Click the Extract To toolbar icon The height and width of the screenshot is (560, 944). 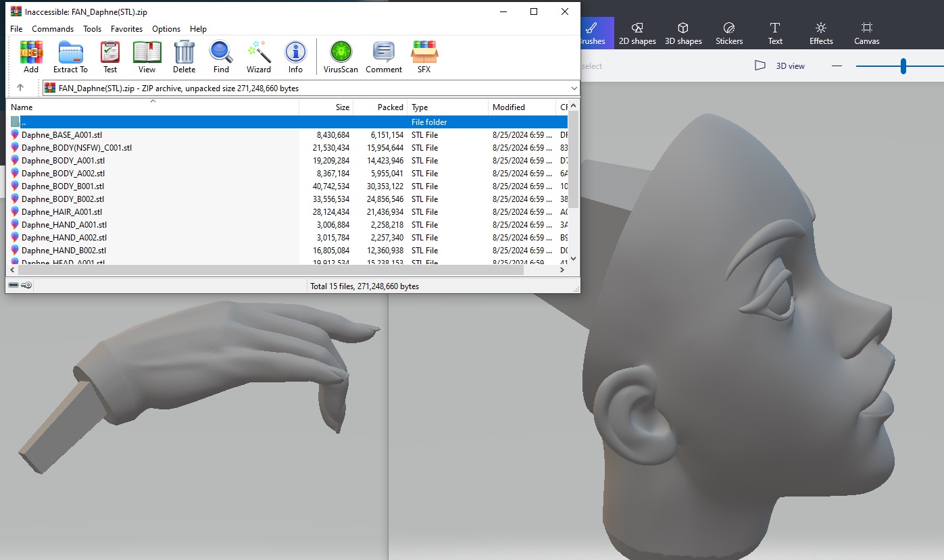pos(70,57)
